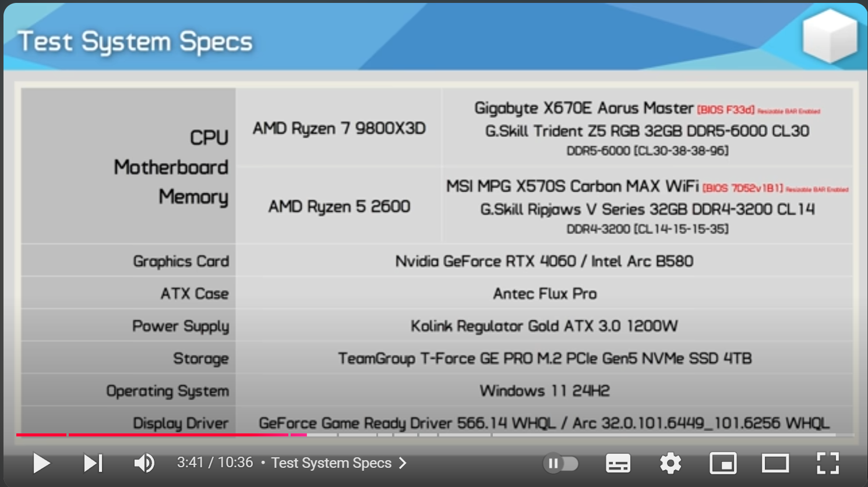Click the AMD Ryzen 7 9800X3D cell
The height and width of the screenshot is (487, 868).
click(339, 128)
